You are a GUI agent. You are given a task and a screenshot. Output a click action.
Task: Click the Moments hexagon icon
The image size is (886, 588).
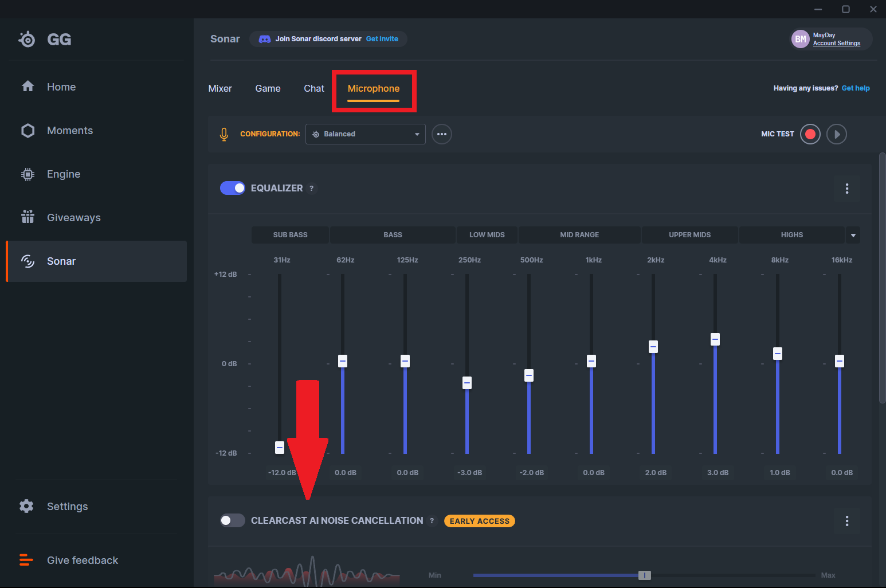point(28,130)
